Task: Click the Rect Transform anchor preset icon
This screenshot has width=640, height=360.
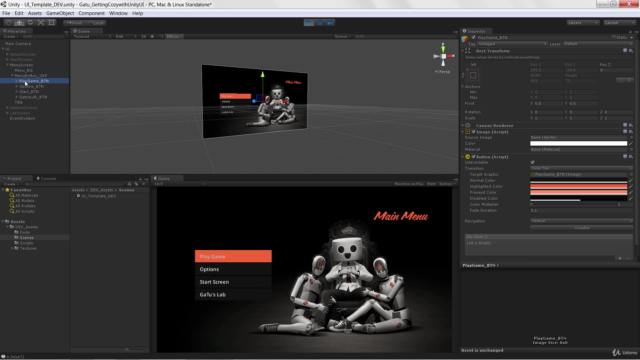Action: (473, 75)
